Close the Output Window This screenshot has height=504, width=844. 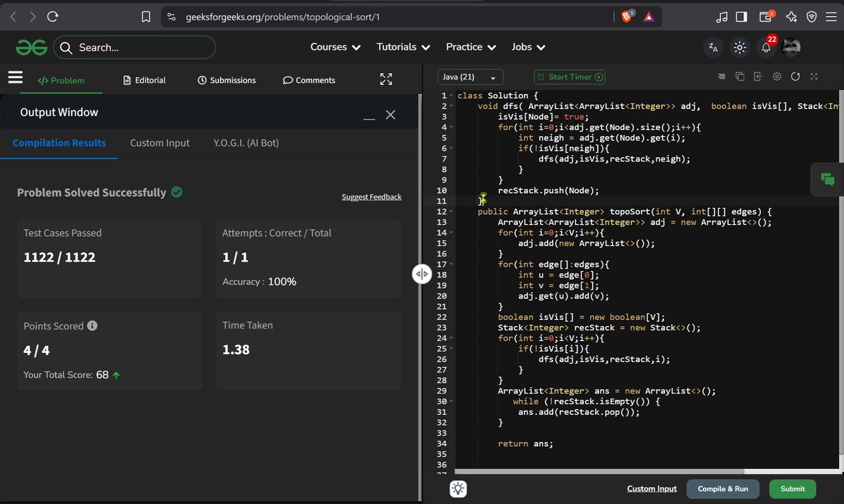click(390, 115)
